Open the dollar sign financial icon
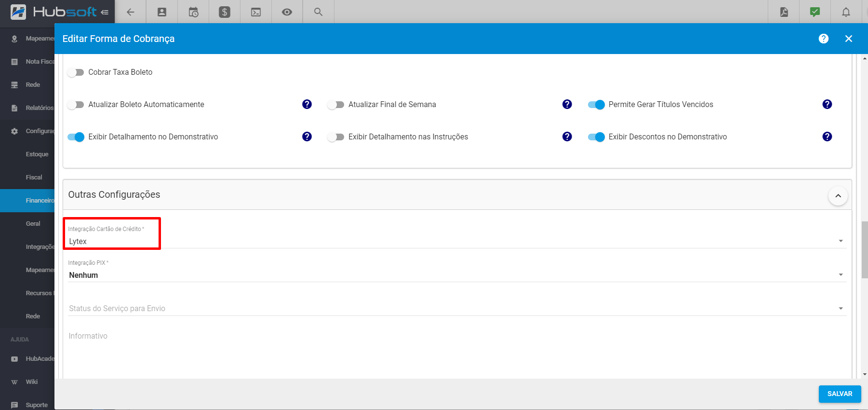Screen dimensions: 868x410 point(225,12)
